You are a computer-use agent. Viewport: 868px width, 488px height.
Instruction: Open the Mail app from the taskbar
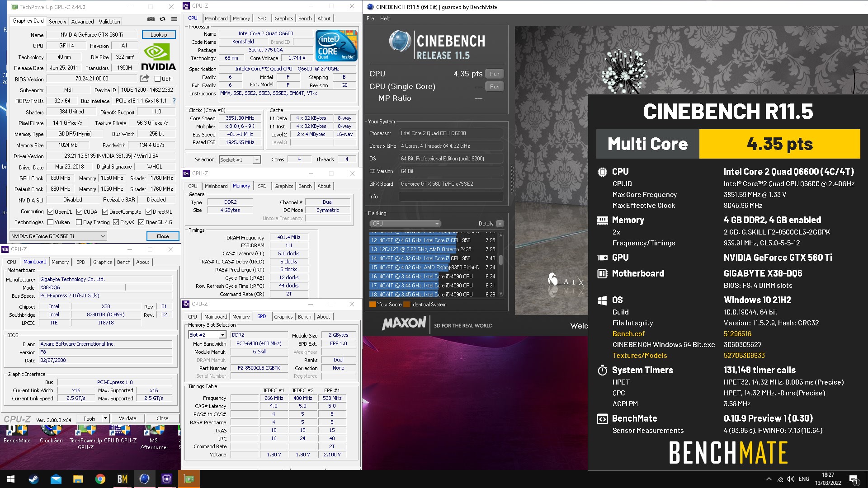tap(56, 479)
